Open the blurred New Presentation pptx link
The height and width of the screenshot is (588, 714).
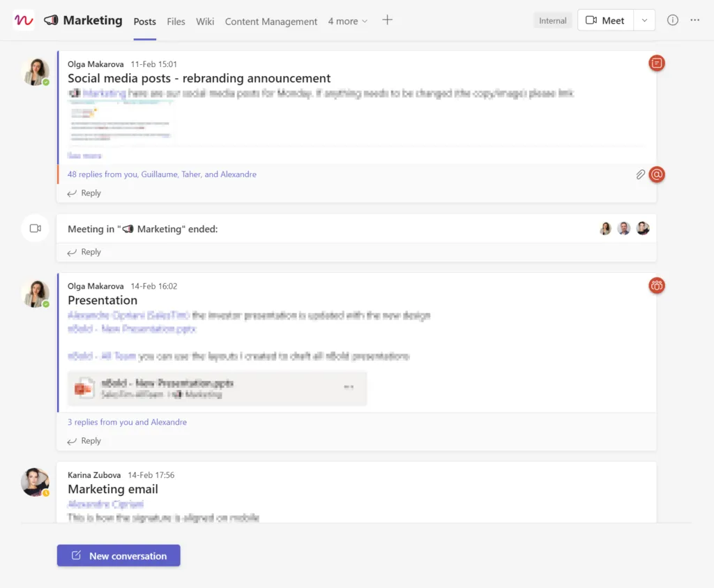click(x=132, y=329)
